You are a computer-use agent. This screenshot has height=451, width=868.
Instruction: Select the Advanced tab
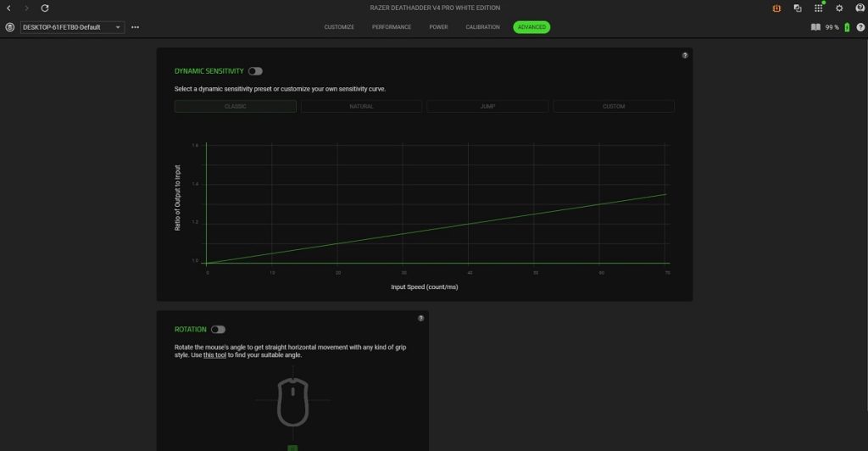pos(531,27)
